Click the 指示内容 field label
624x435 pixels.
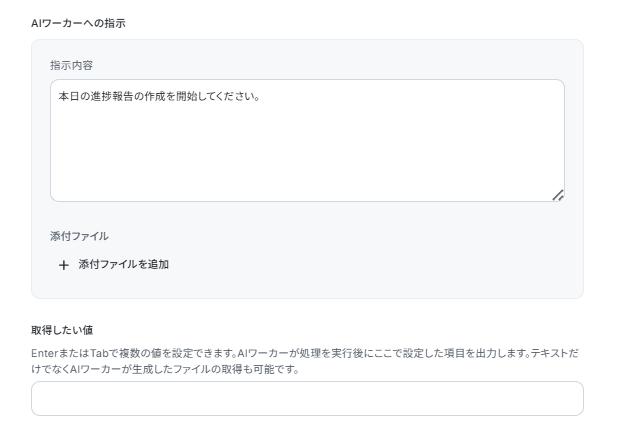[72, 65]
